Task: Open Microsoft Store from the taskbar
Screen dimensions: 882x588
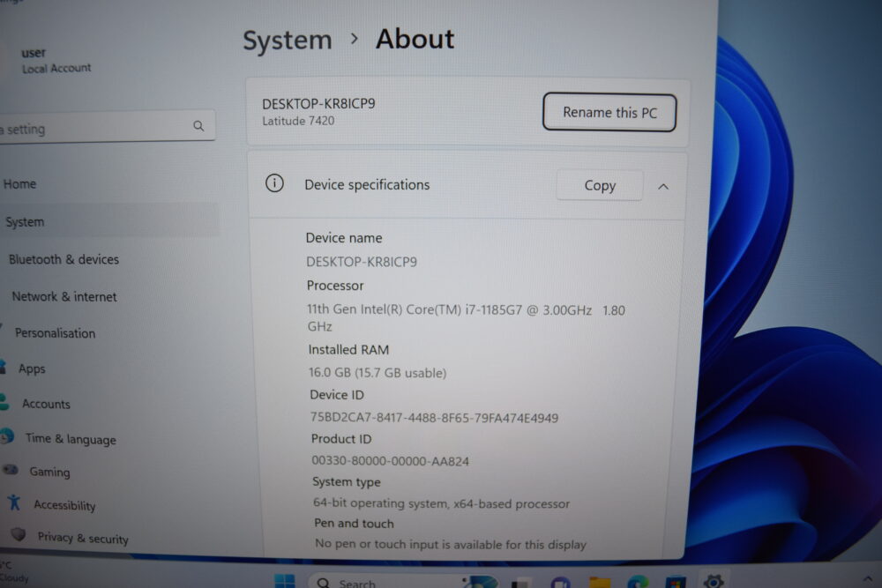Action: point(675,583)
